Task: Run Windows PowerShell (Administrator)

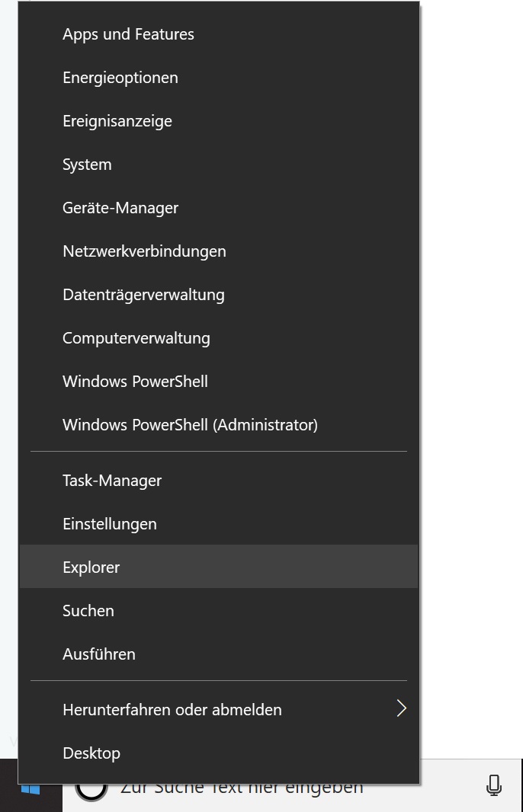Action: (190, 425)
